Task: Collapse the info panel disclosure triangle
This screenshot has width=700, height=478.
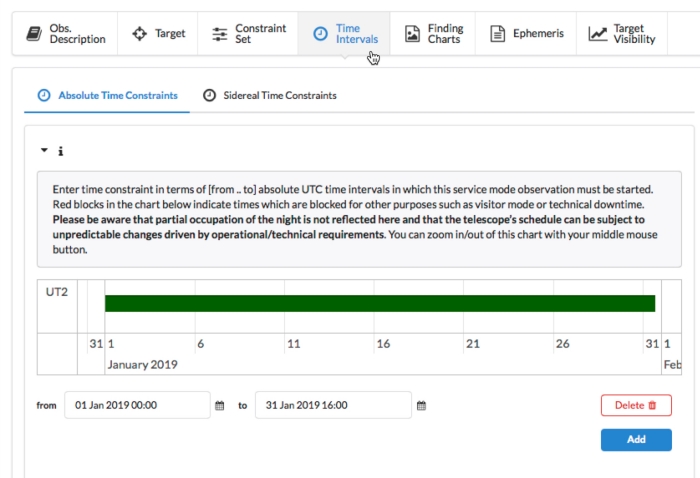Action: 44,151
